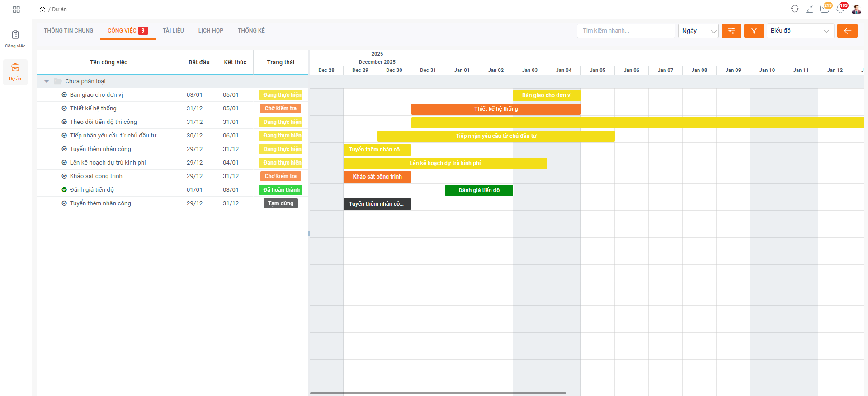Click the refresh icon in the top bar
868x396 pixels.
[794, 9]
